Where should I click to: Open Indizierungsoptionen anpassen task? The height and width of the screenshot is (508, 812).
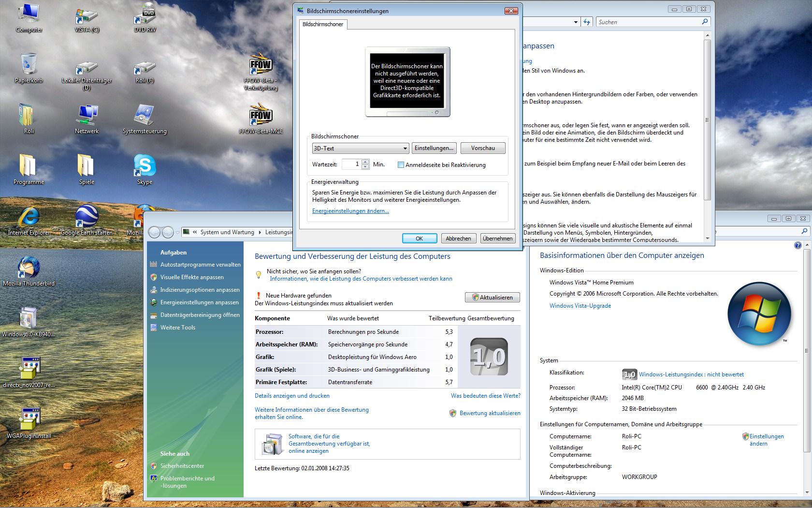coord(200,290)
